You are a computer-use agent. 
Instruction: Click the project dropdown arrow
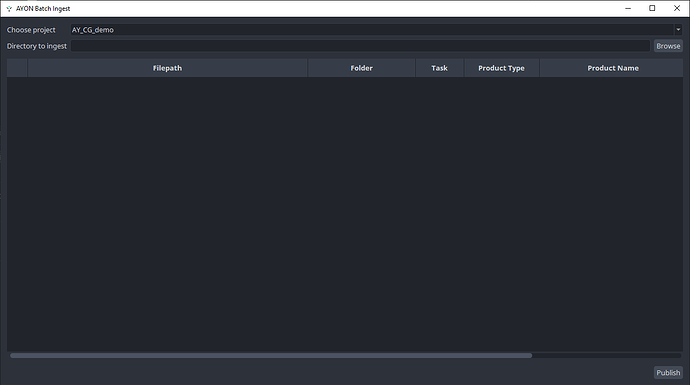pos(678,30)
